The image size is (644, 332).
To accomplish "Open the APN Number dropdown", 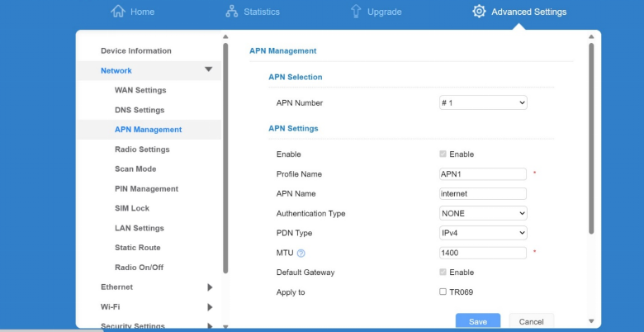I will (x=483, y=103).
